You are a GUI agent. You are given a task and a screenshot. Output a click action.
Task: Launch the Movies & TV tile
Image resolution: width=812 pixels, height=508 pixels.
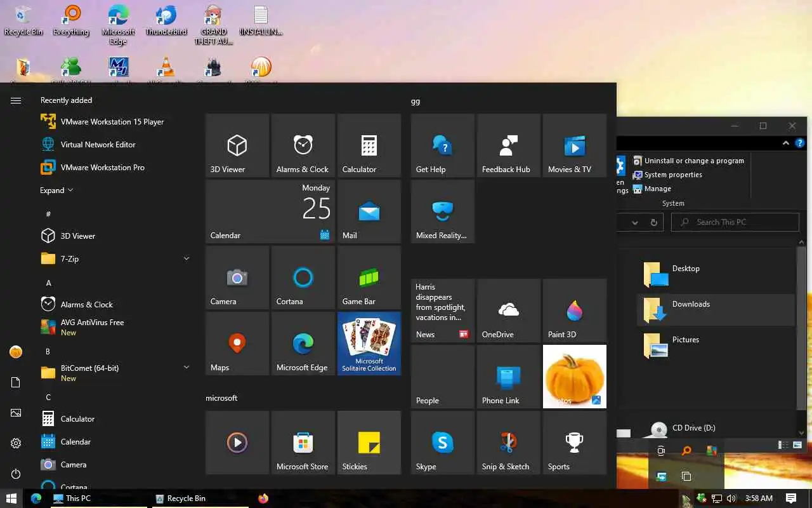(x=575, y=145)
